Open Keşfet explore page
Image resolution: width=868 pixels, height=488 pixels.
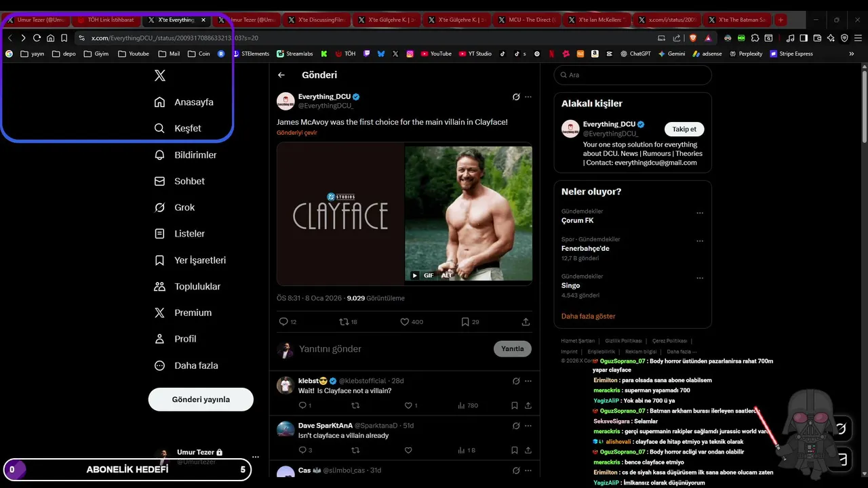point(178,128)
